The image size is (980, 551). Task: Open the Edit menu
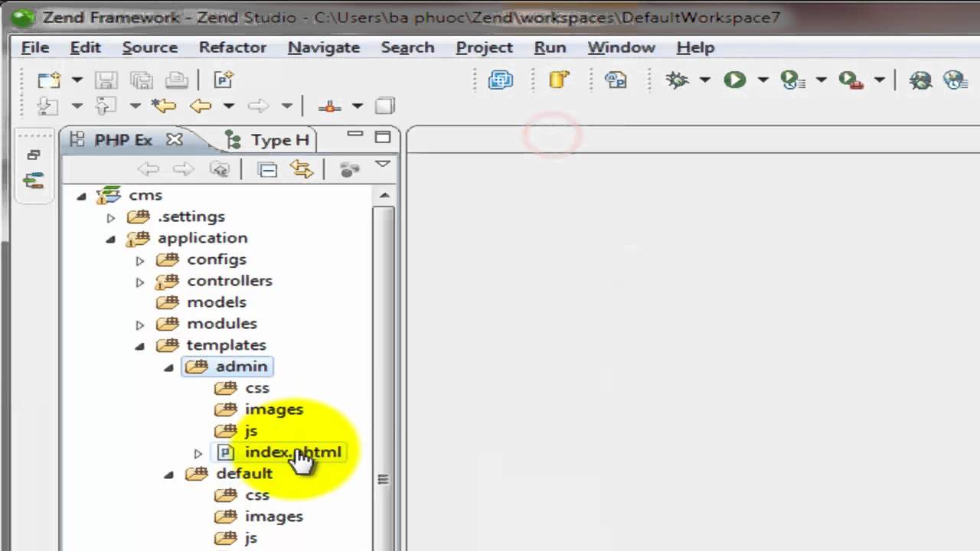coord(85,47)
